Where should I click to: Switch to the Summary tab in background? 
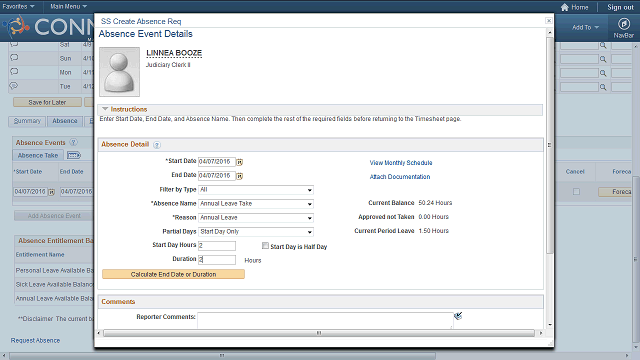click(27, 121)
